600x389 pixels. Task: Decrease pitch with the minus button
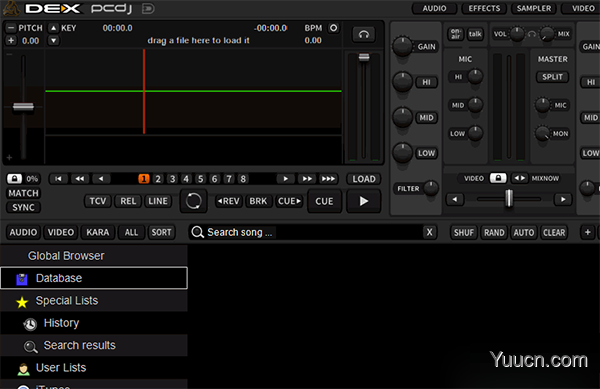11,28
